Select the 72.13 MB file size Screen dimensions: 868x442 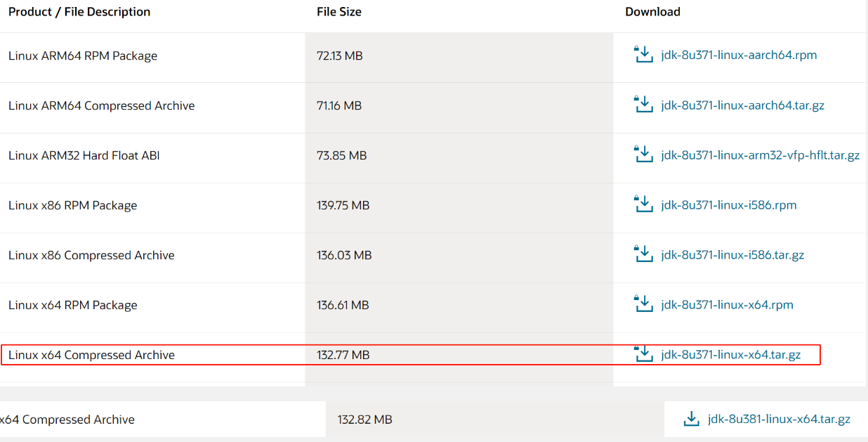340,56
